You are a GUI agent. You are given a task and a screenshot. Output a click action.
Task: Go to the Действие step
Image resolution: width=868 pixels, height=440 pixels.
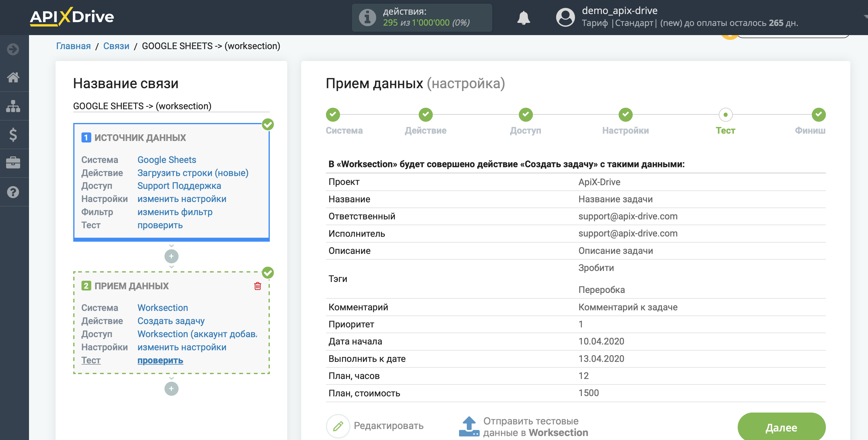click(425, 115)
